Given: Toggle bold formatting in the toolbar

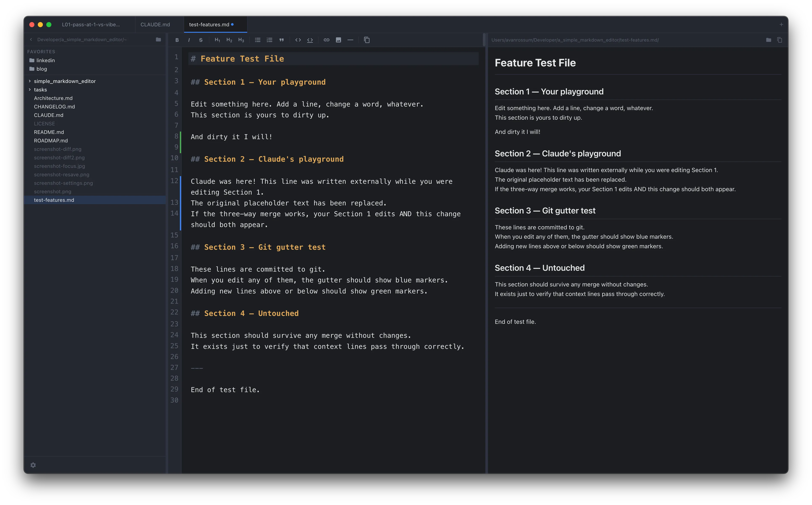Looking at the screenshot, I should (x=177, y=40).
